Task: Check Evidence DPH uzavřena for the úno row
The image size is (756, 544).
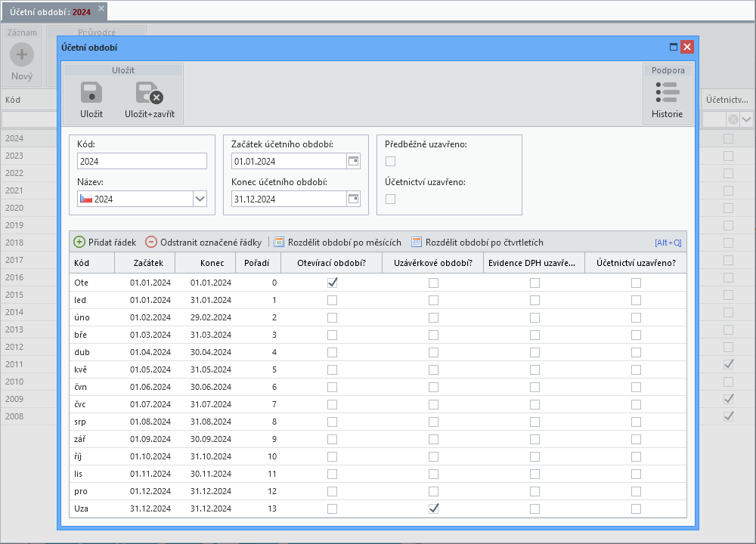Action: 534,317
